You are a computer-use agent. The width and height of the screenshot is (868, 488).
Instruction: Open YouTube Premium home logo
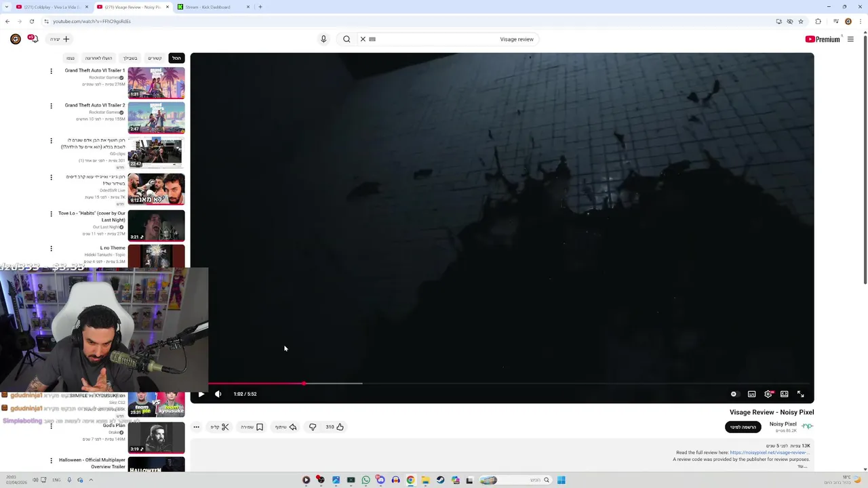pos(823,39)
